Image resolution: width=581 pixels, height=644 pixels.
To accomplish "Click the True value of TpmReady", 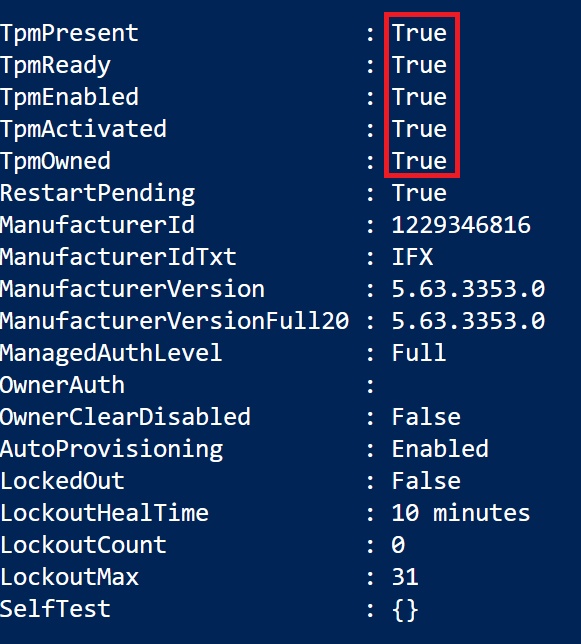I will 419,65.
